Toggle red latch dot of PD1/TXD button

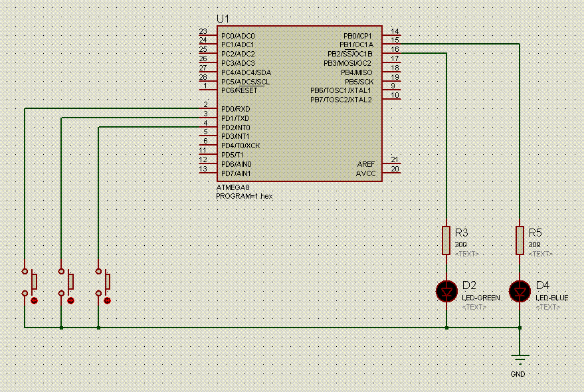[x=70, y=301]
